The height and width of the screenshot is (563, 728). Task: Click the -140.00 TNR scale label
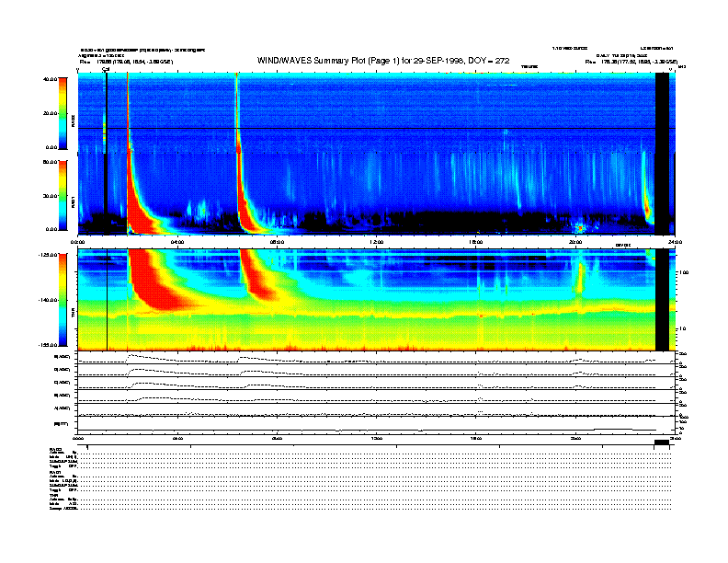48,300
